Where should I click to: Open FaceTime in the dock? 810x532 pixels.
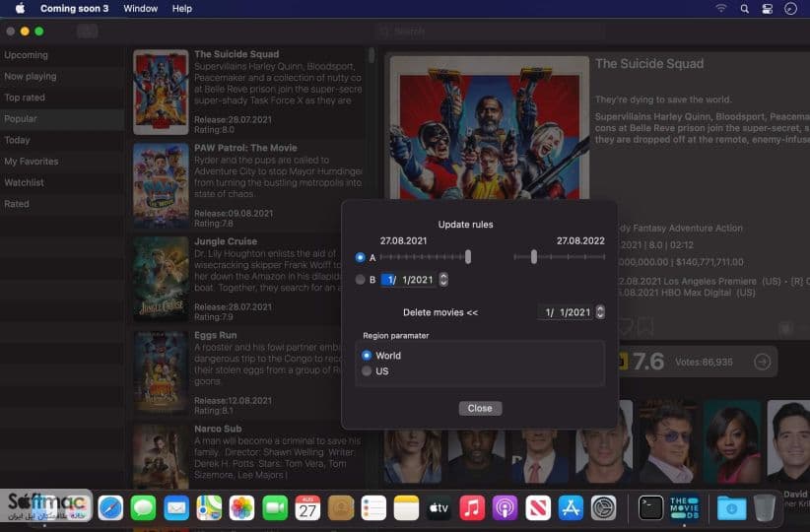click(x=275, y=508)
